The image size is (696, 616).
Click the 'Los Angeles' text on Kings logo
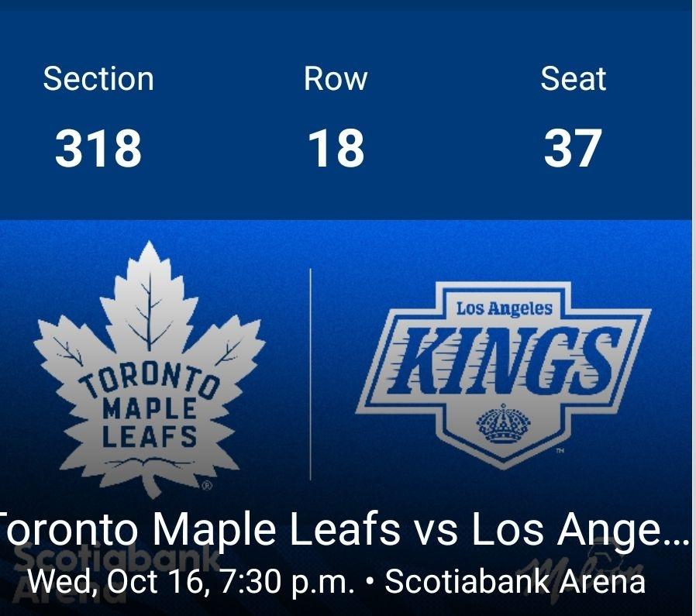coord(505,308)
